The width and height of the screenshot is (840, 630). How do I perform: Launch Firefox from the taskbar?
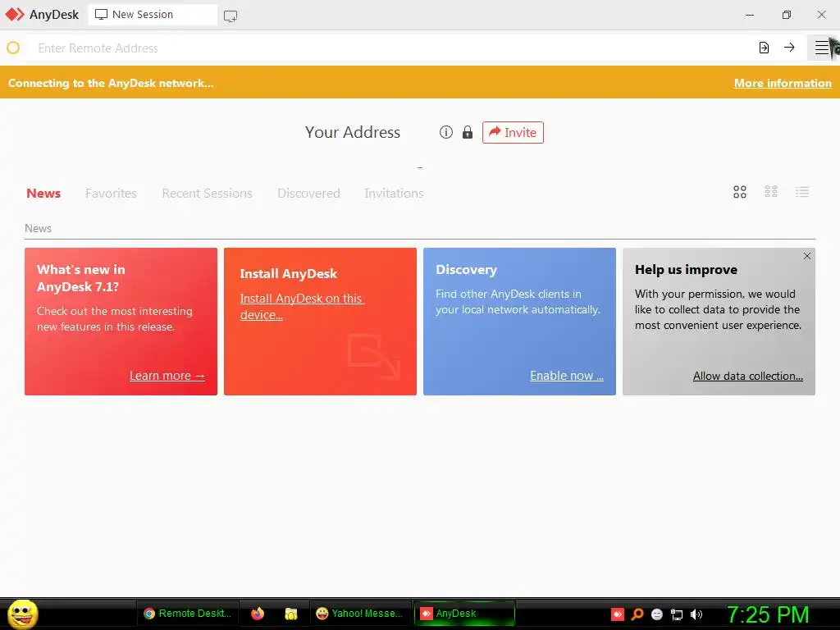[x=257, y=614]
